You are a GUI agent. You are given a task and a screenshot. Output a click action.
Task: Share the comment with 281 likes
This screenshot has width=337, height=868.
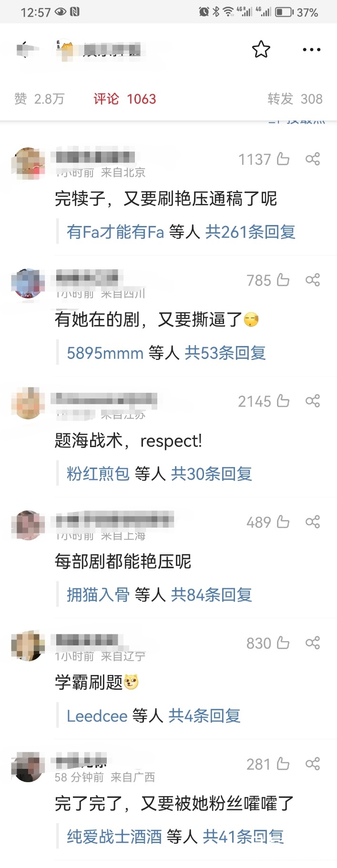(313, 764)
